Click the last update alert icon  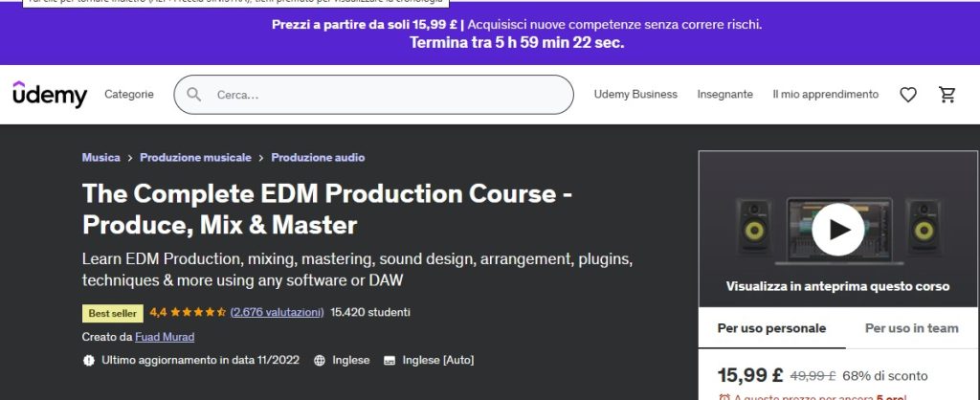[x=89, y=361]
